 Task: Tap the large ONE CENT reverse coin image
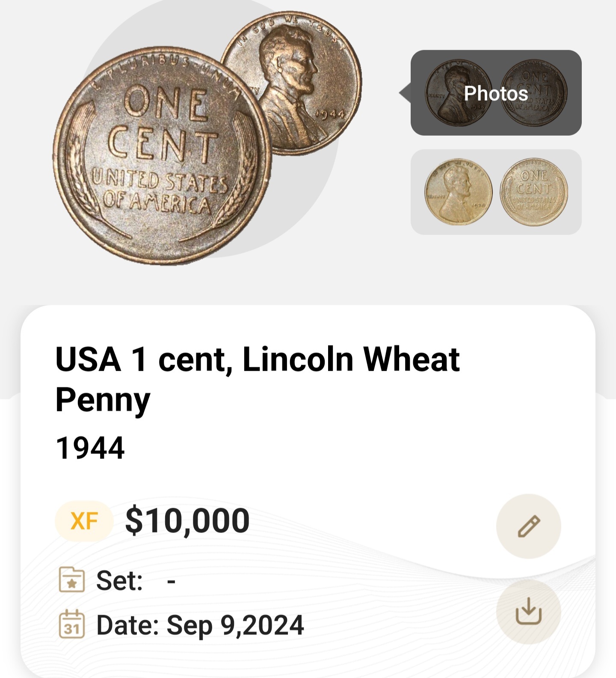[162, 155]
